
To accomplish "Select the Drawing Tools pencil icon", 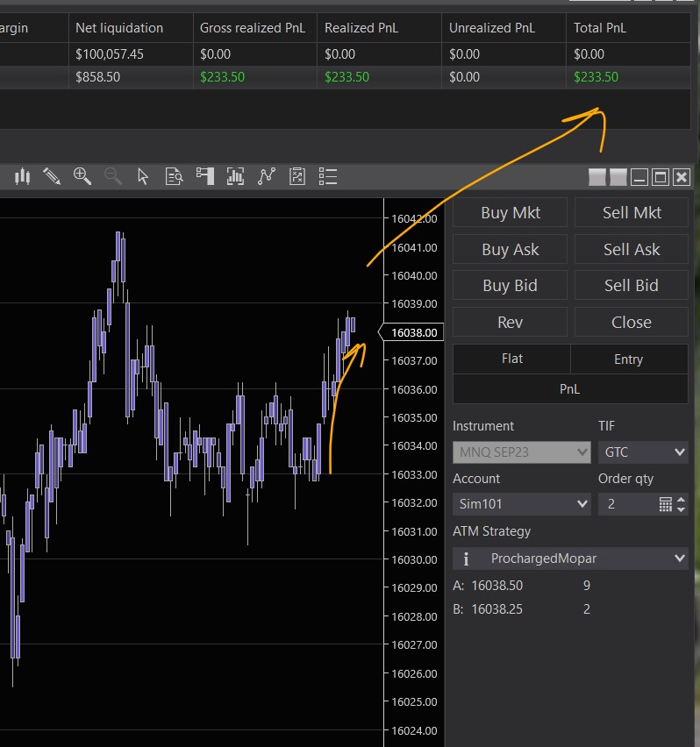I will pyautogui.click(x=52, y=177).
